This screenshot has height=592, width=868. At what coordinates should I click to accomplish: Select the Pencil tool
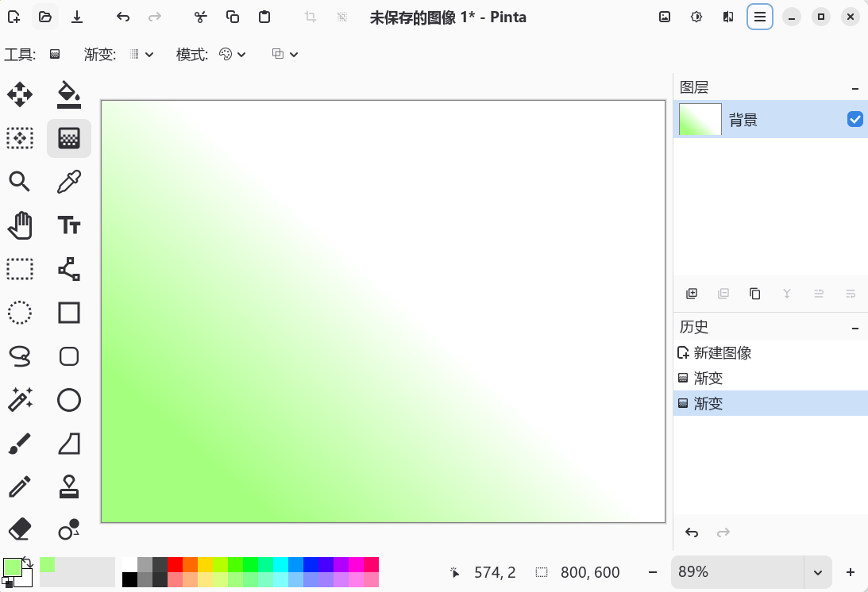pos(20,486)
